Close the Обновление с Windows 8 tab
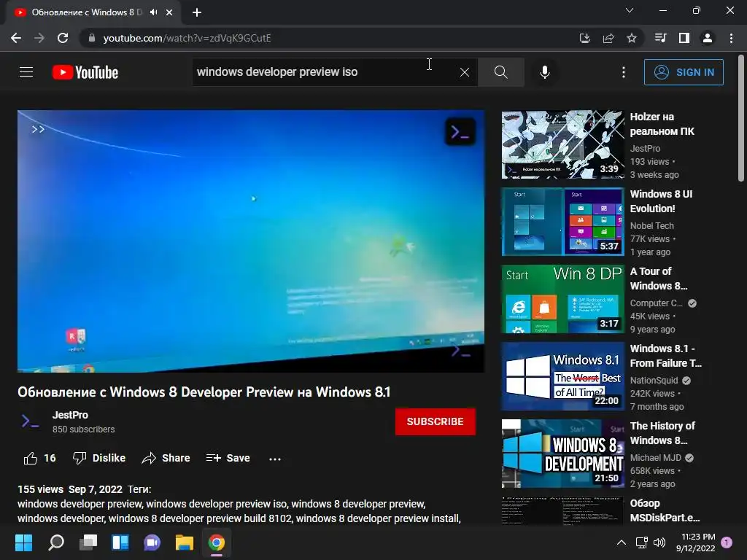This screenshot has width=747, height=560. (x=169, y=12)
